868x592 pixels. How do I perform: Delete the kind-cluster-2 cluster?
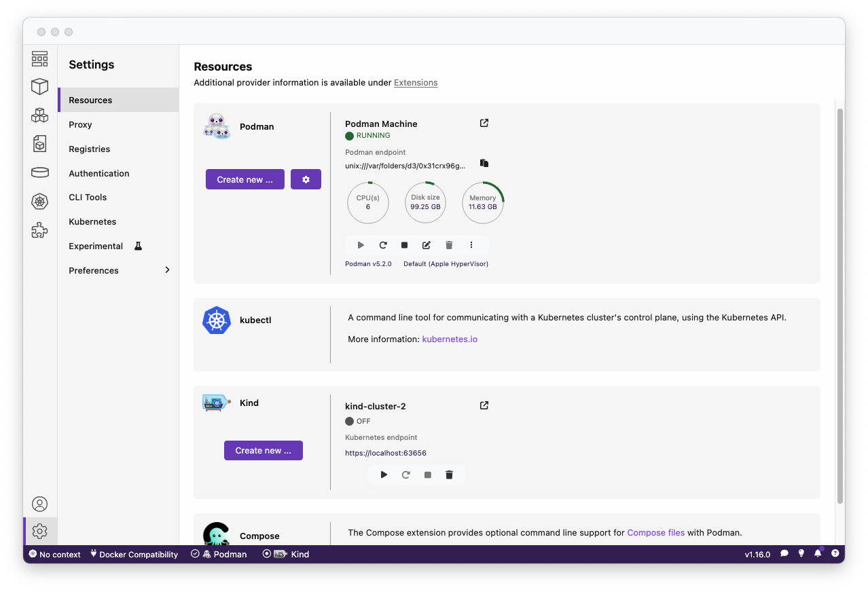[x=449, y=475]
